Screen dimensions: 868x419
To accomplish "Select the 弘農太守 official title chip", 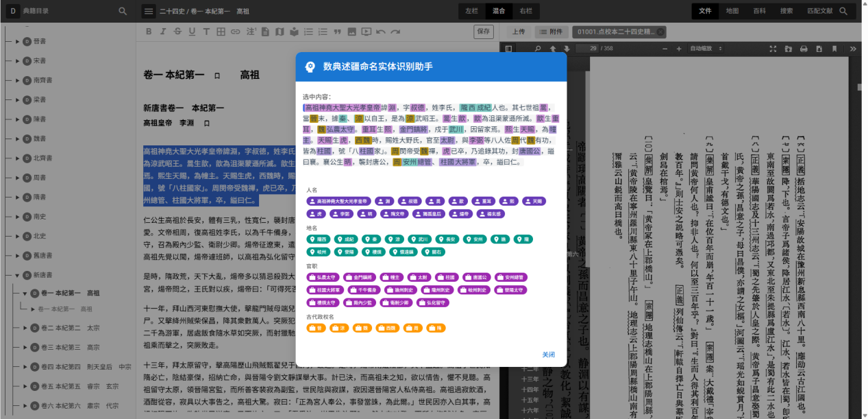I will coord(323,278).
